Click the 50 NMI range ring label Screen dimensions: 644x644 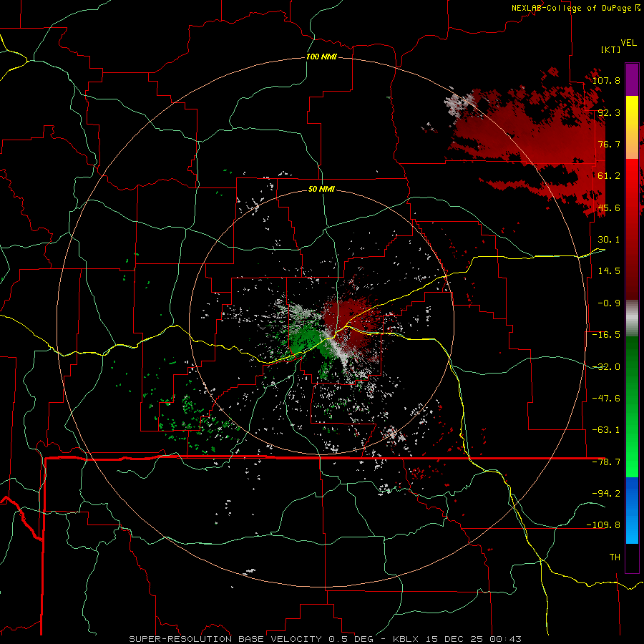click(321, 190)
